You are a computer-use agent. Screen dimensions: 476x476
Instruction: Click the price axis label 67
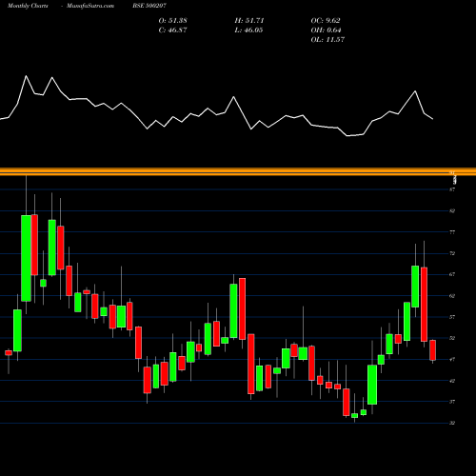pyautogui.click(x=452, y=274)
